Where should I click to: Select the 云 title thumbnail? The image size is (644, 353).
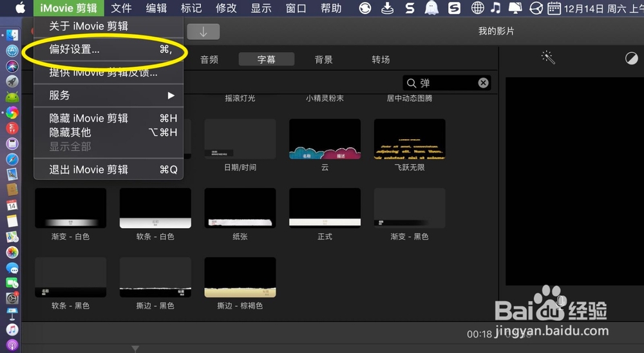tap(325, 139)
